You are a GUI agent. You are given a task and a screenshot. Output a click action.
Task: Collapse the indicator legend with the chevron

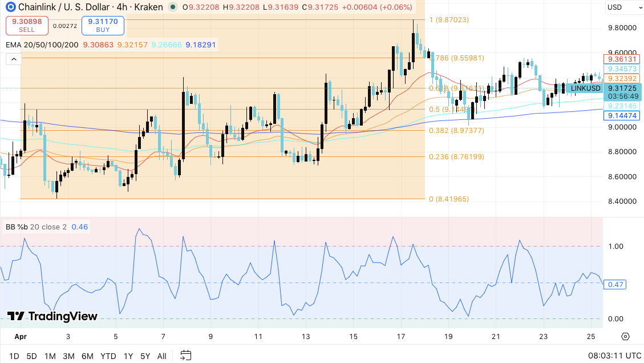pos(13,58)
